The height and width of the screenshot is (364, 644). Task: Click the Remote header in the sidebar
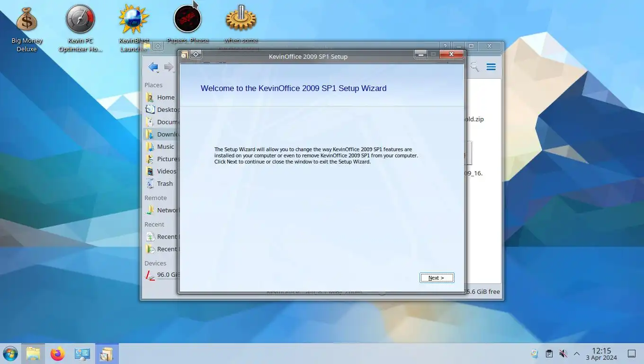click(156, 198)
